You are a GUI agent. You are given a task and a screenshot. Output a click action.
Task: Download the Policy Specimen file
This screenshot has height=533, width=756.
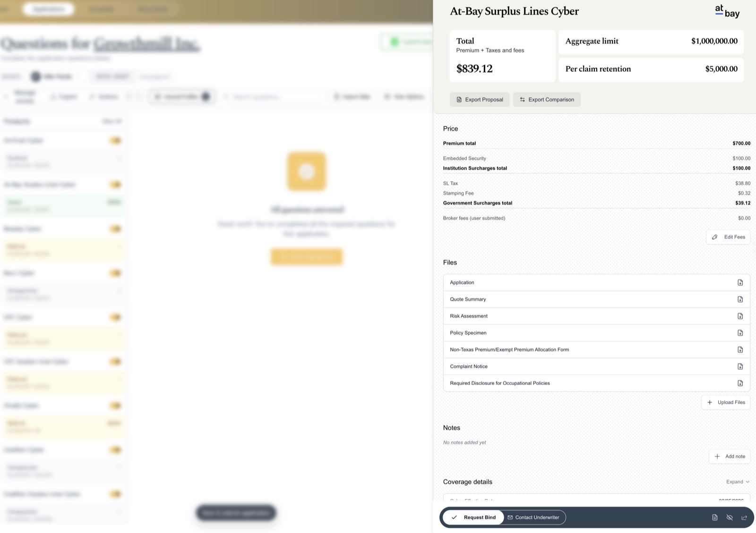click(740, 333)
